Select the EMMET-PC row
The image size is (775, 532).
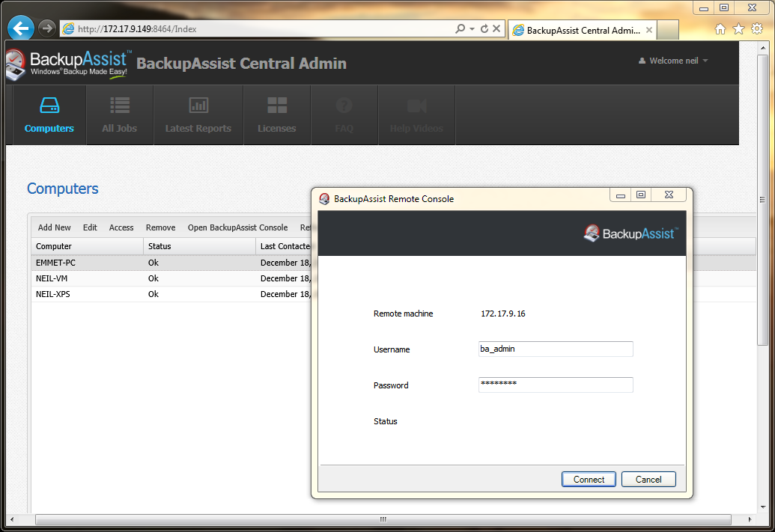[x=171, y=263]
